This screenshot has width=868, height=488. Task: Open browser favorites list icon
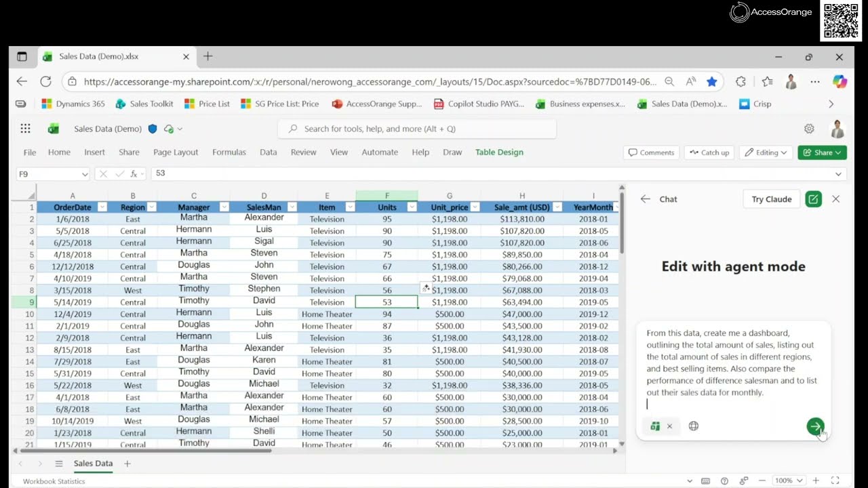tap(767, 81)
